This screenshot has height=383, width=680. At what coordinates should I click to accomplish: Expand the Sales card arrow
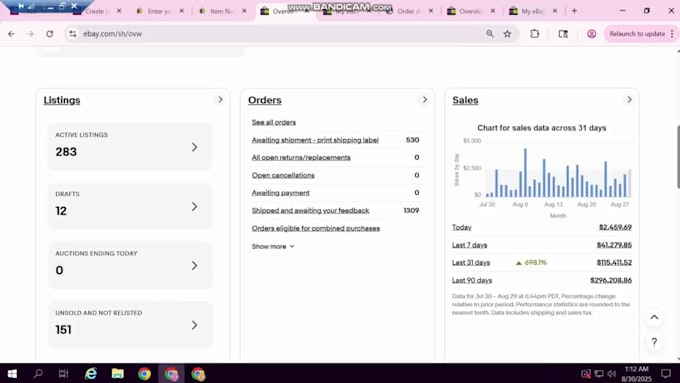tap(629, 100)
